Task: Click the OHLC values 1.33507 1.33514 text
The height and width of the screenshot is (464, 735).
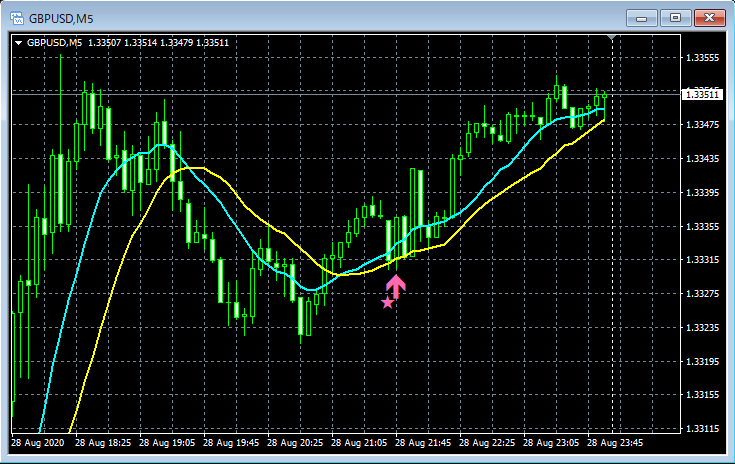Action: coord(122,43)
